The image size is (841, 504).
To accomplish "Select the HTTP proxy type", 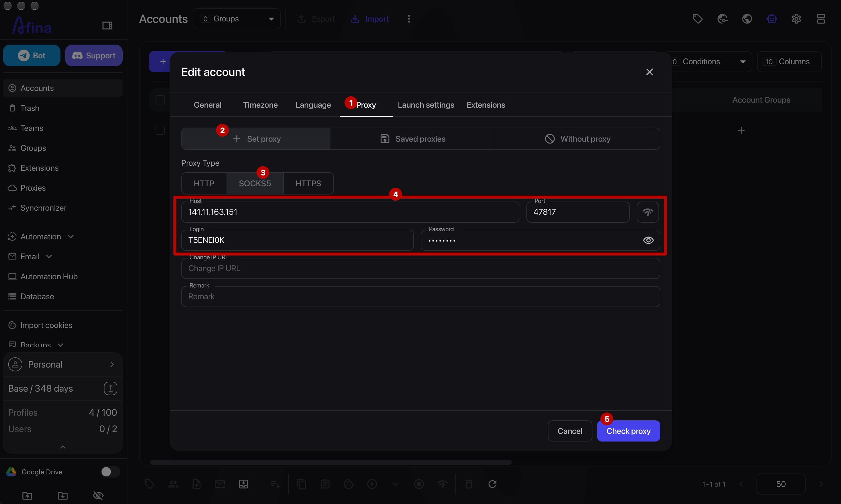I will pyautogui.click(x=204, y=183).
